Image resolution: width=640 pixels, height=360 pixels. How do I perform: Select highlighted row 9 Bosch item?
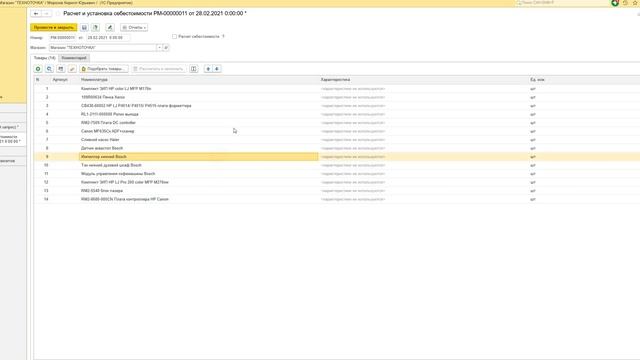tap(337, 157)
